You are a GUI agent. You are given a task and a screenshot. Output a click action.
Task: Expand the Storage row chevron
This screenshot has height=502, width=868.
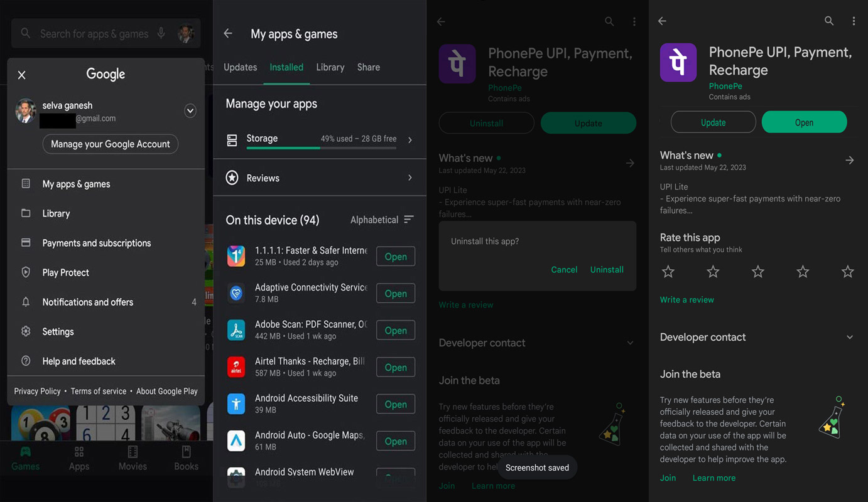[410, 140]
